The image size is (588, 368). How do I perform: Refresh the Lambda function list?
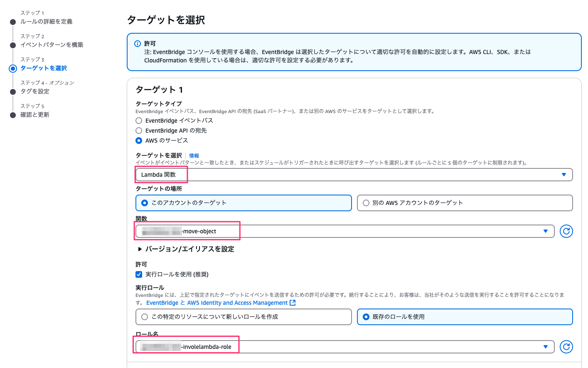(566, 231)
